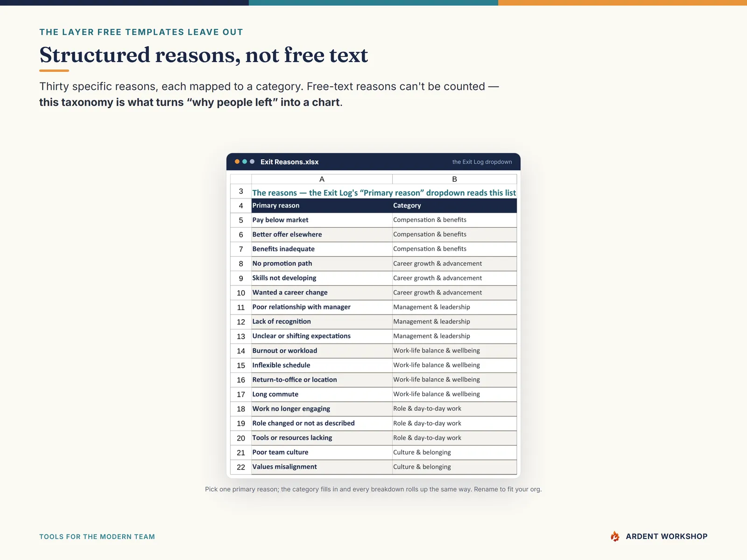Viewport: 747px width, 560px height.
Task: Click the orange window dot in title bar
Action: pyautogui.click(x=237, y=161)
